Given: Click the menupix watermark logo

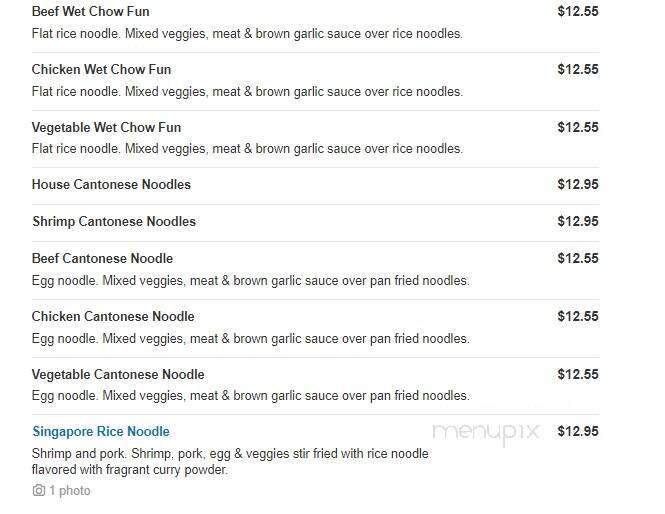Looking at the screenshot, I should (486, 432).
